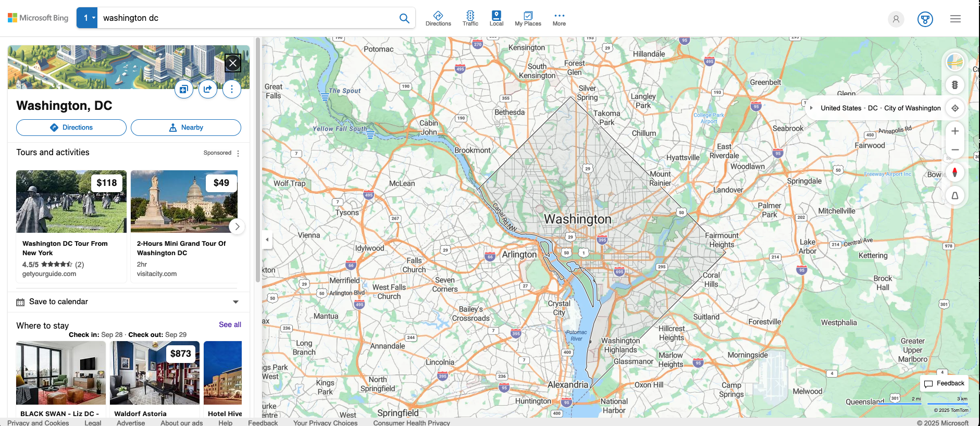This screenshot has width=980, height=426.
Task: Zoom out with minus button
Action: (955, 150)
